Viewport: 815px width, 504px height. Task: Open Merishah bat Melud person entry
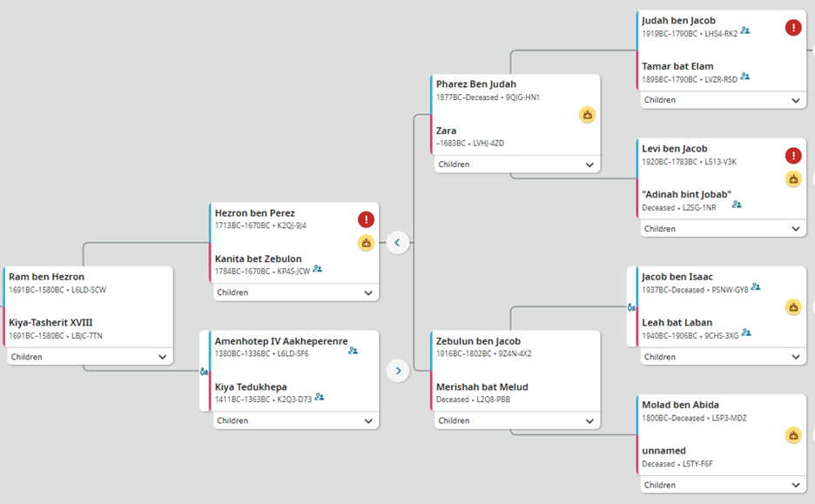click(x=482, y=386)
